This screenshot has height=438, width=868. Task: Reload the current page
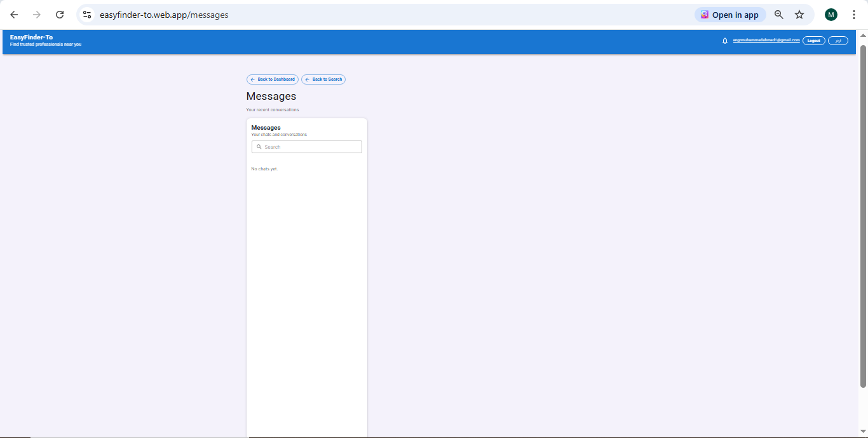(x=60, y=15)
